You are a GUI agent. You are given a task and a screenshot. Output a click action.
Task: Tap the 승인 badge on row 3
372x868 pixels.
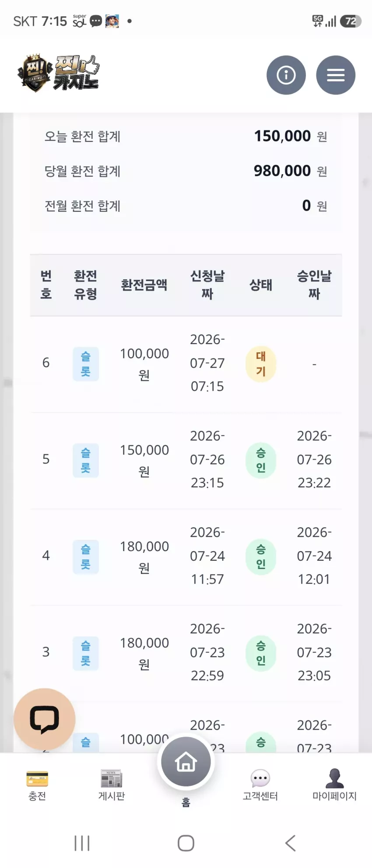coord(261,653)
